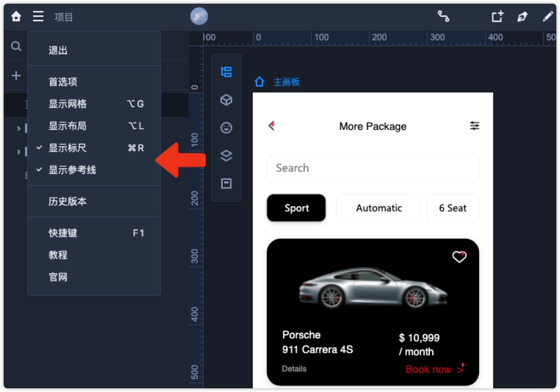The image size is (560, 392).
Task: Select the 6 Seat filter button
Action: click(x=453, y=208)
